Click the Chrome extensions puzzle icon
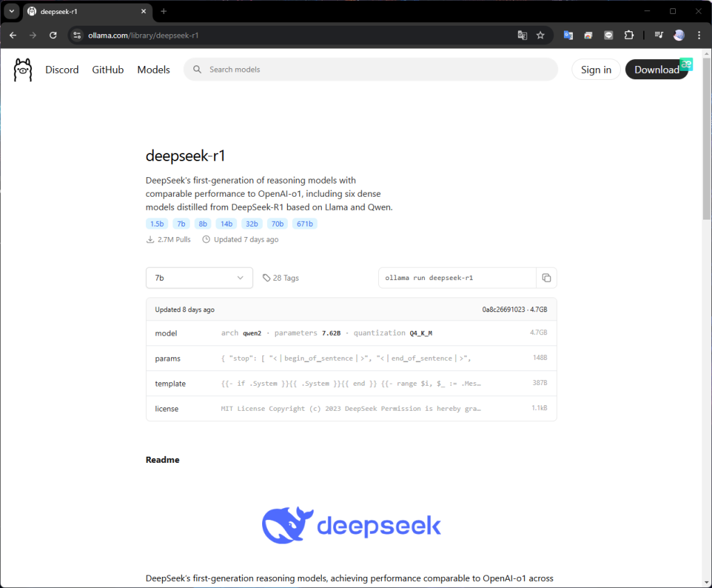The image size is (712, 588). [x=629, y=35]
